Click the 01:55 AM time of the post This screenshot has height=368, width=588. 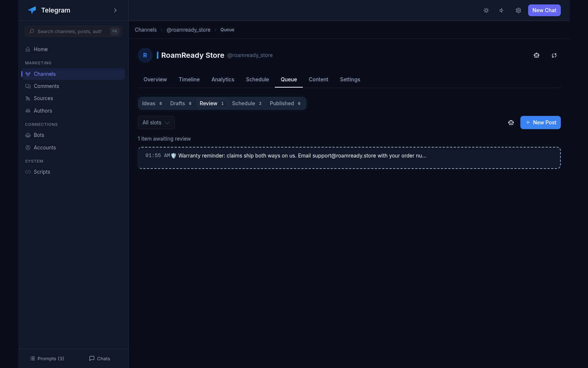click(158, 156)
